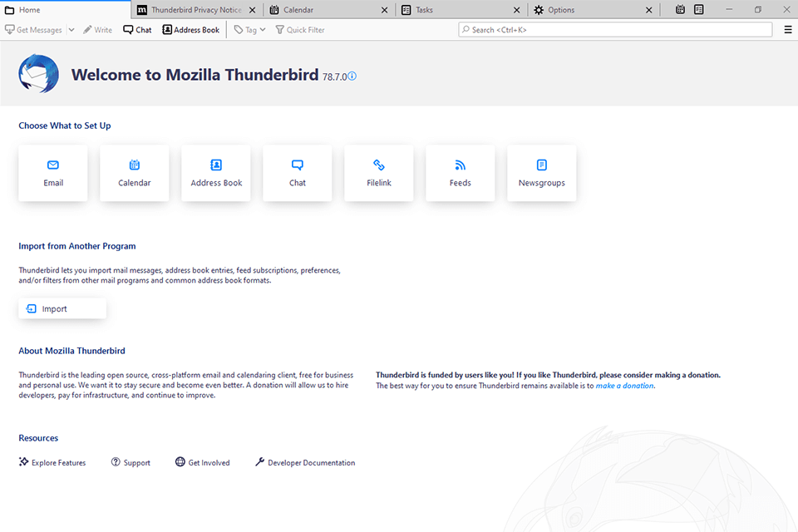Image resolution: width=798 pixels, height=532 pixels.
Task: Click the version number 78.7.0
Action: [334, 76]
